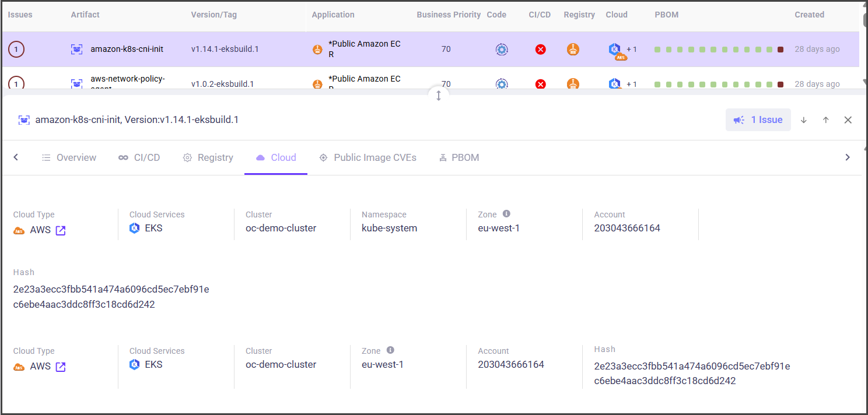The width and height of the screenshot is (868, 415).
Task: Click the Zone info icon in first entry
Action: [x=506, y=214]
